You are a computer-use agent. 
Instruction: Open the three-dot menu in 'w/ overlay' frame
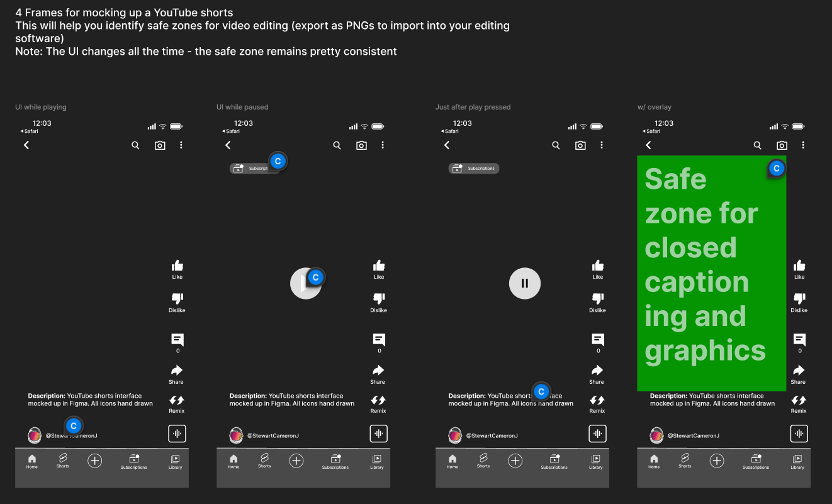pos(803,145)
